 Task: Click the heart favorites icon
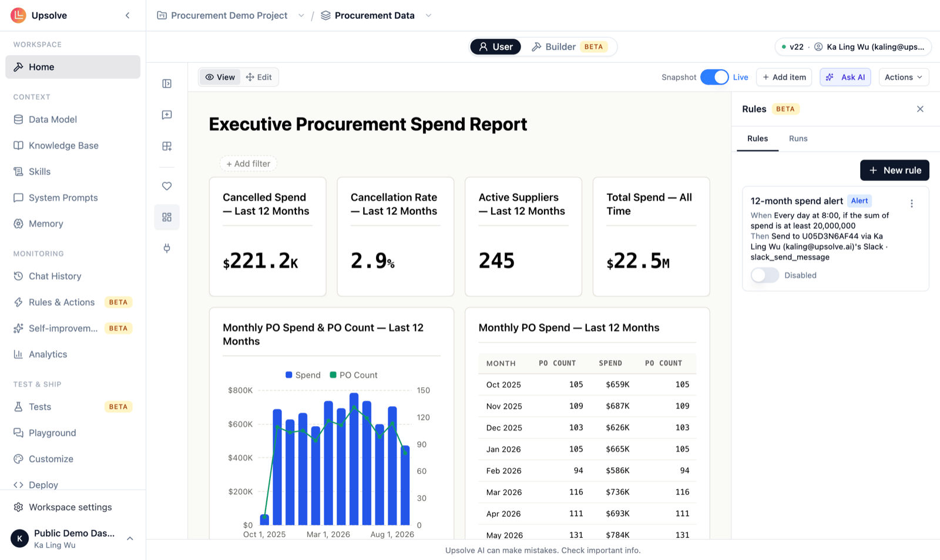167,186
